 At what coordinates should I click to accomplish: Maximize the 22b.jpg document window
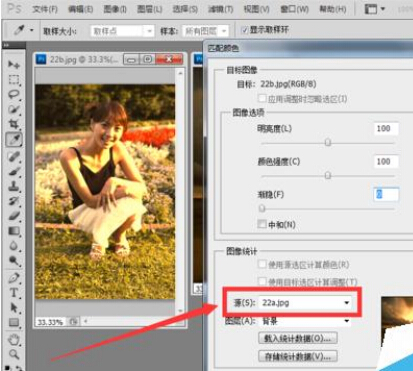[x=147, y=60]
